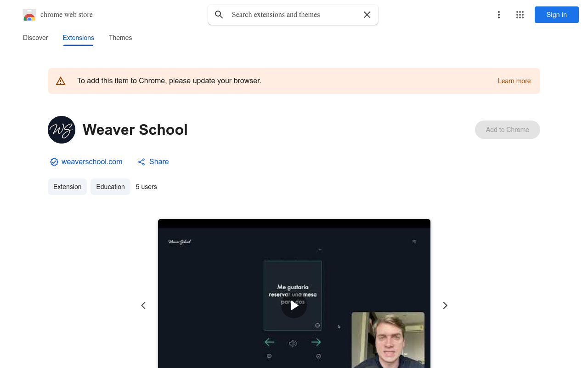Click the verified publisher badge icon
Viewport: 588px width, 368px height.
coord(54,162)
